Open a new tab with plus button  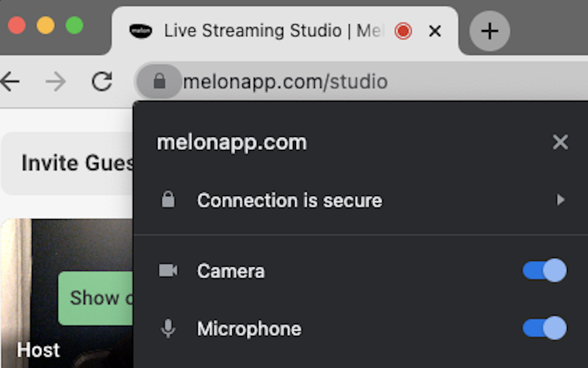click(x=489, y=31)
